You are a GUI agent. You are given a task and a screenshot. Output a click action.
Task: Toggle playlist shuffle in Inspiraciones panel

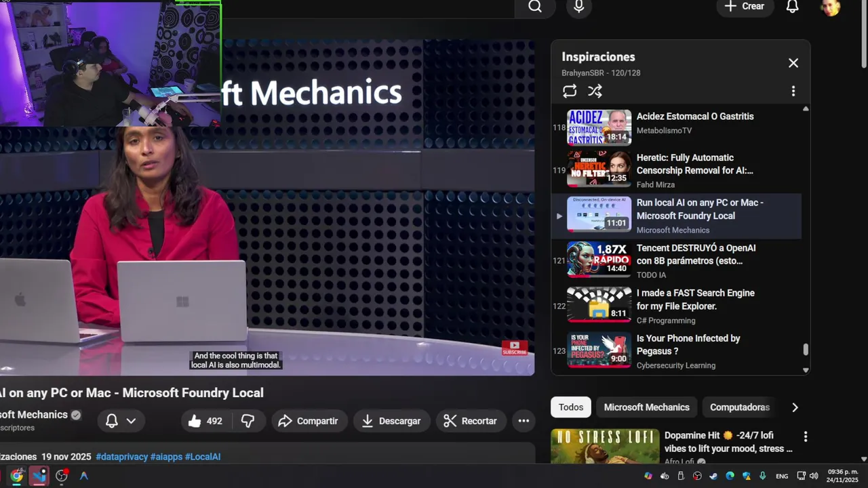[595, 91]
